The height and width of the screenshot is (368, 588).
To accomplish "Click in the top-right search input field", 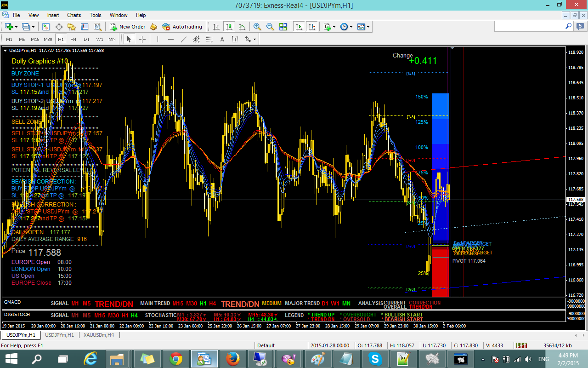I will pyautogui.click(x=529, y=27).
